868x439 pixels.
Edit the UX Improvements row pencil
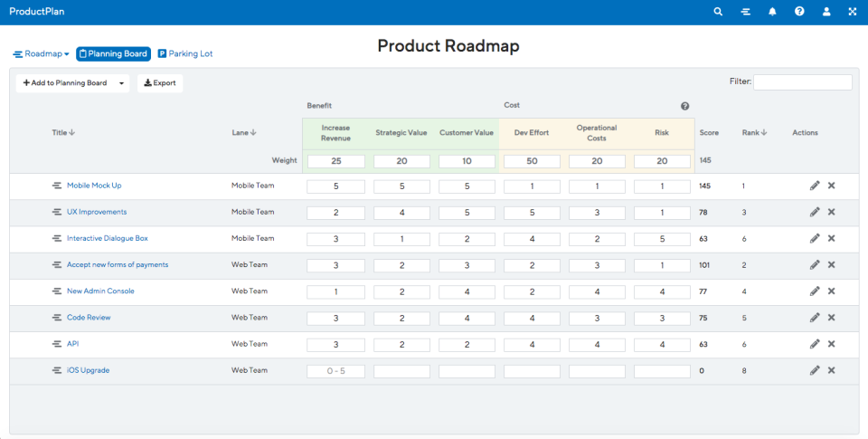click(815, 212)
